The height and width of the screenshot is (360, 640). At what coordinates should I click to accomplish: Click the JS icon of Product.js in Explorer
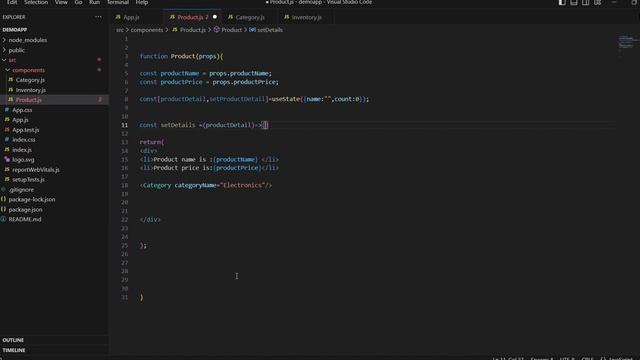[x=11, y=100]
